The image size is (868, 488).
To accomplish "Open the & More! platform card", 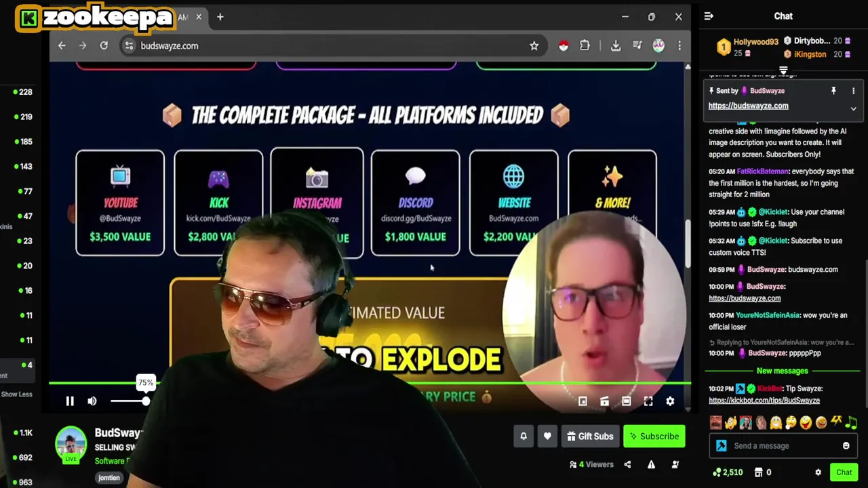I will tap(612, 203).
